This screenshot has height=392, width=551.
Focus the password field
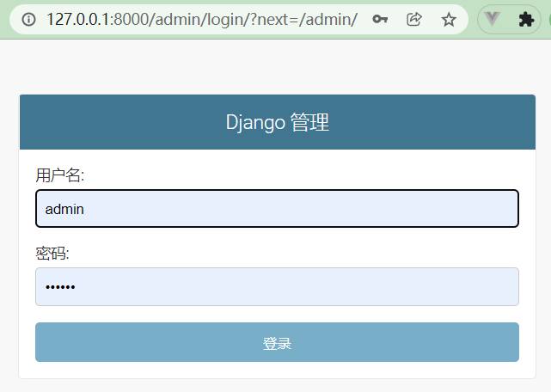click(277, 286)
